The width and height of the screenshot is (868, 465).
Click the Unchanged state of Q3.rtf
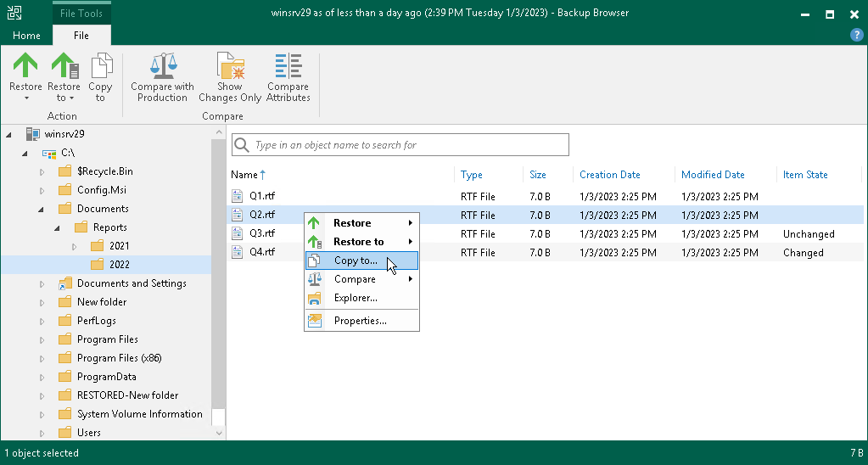(809, 234)
